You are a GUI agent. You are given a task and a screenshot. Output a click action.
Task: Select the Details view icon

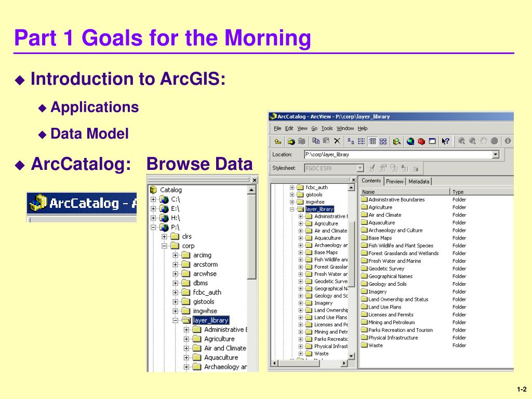(372, 141)
